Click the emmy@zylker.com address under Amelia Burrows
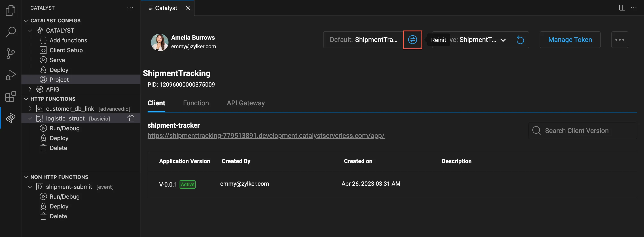 pos(193,46)
